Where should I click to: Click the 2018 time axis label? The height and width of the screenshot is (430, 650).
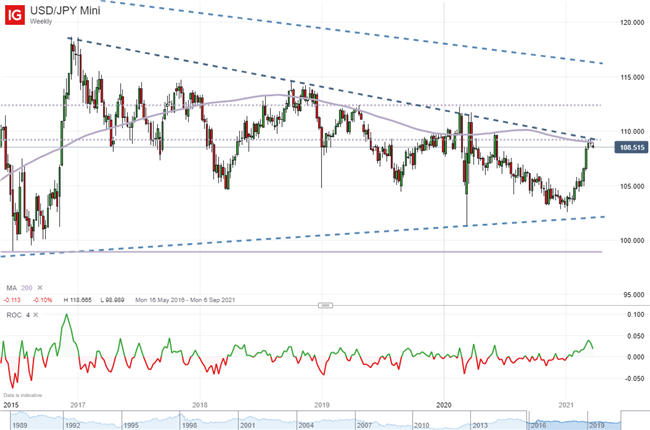pyautogui.click(x=200, y=405)
